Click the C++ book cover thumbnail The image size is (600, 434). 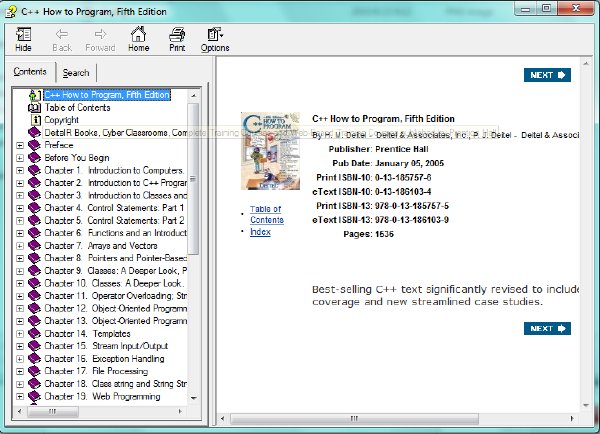pos(270,151)
